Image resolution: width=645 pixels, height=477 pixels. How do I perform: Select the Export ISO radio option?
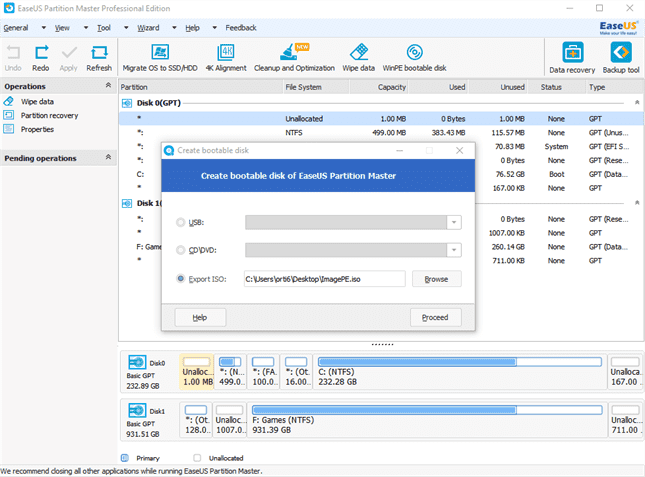(x=180, y=279)
